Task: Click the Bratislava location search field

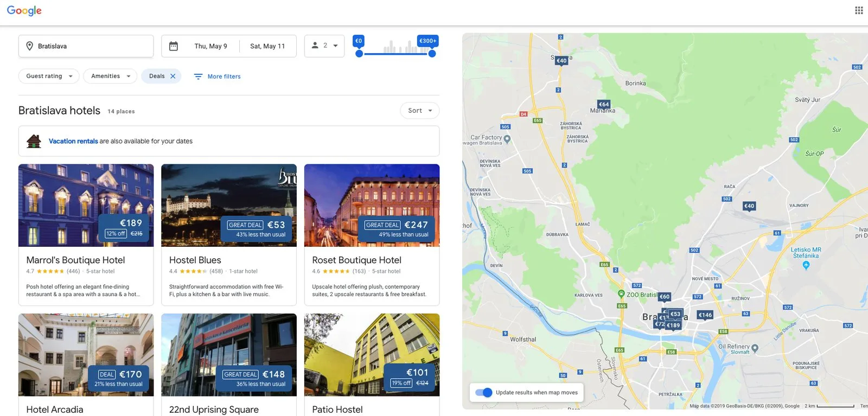Action: pos(86,46)
